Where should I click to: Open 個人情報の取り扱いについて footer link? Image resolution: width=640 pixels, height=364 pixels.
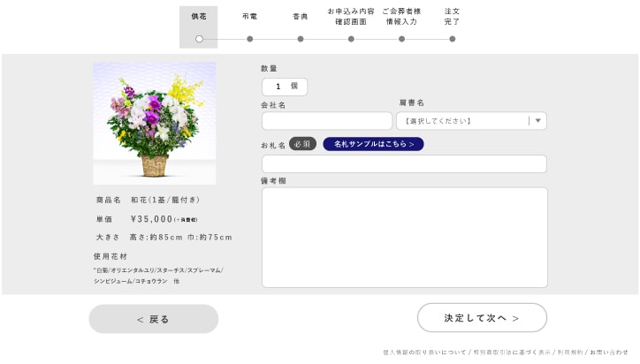click(x=424, y=352)
